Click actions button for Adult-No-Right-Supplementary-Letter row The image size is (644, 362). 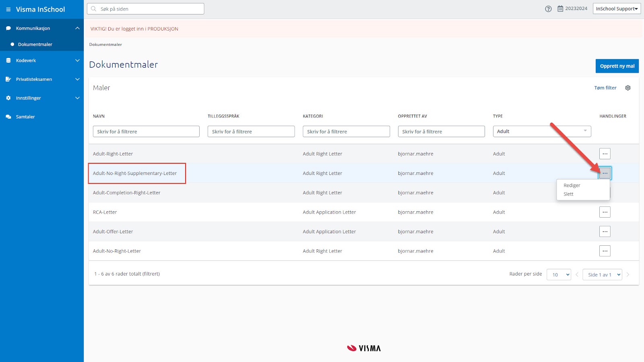coord(605,173)
